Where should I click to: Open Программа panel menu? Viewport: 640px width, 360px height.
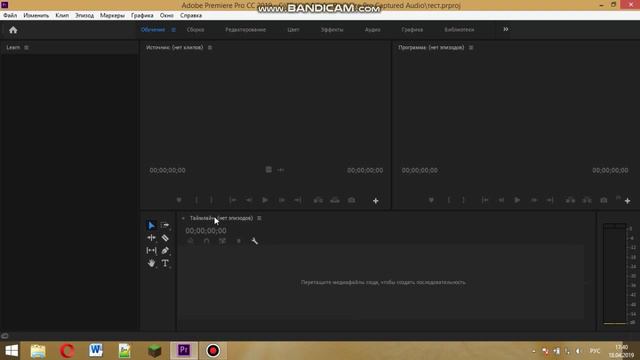pyautogui.click(x=471, y=47)
